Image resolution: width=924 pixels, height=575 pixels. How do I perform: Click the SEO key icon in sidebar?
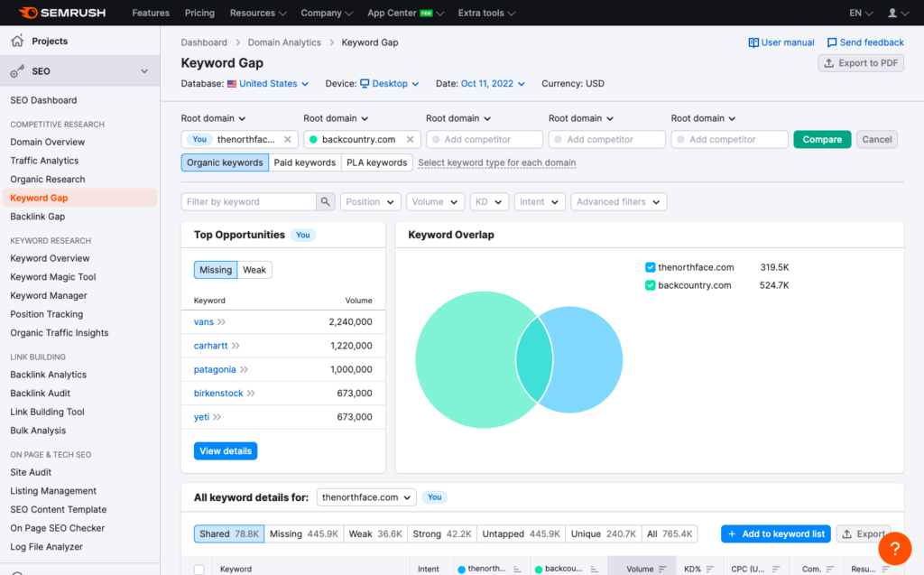tap(17, 70)
